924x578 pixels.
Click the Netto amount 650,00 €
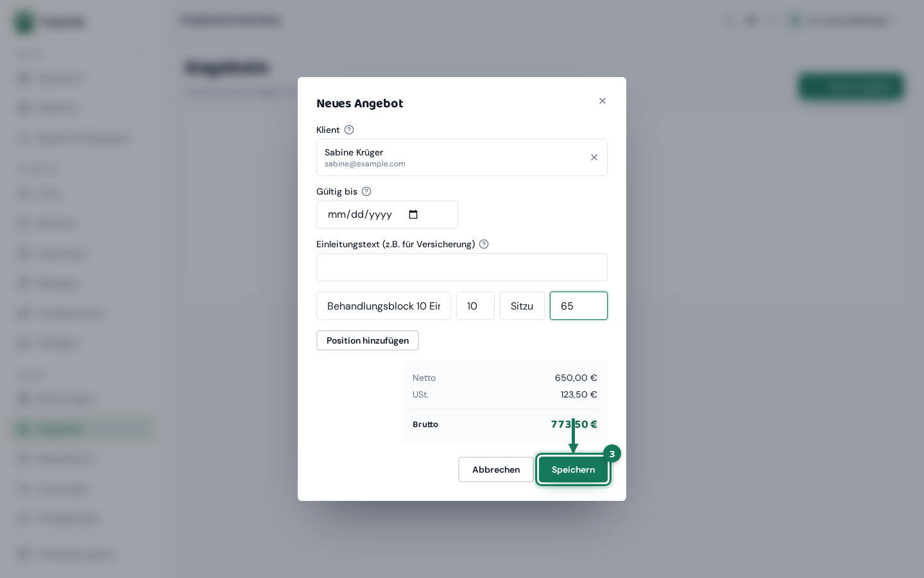(x=576, y=378)
